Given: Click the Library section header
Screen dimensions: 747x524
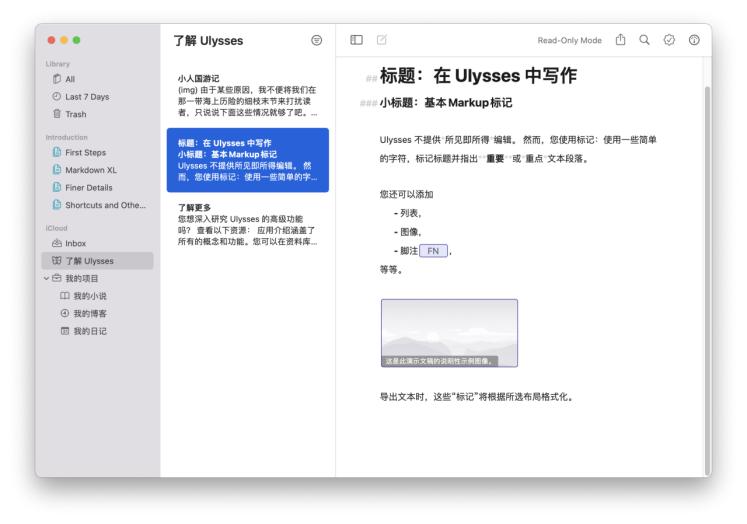Looking at the screenshot, I should (58, 64).
